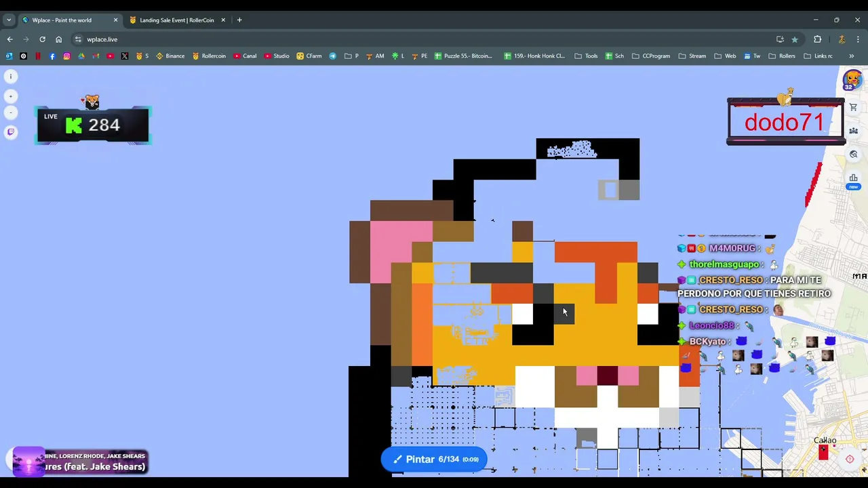The image size is (868, 488).
Task: Open the Binance bookmark
Action: [170, 56]
